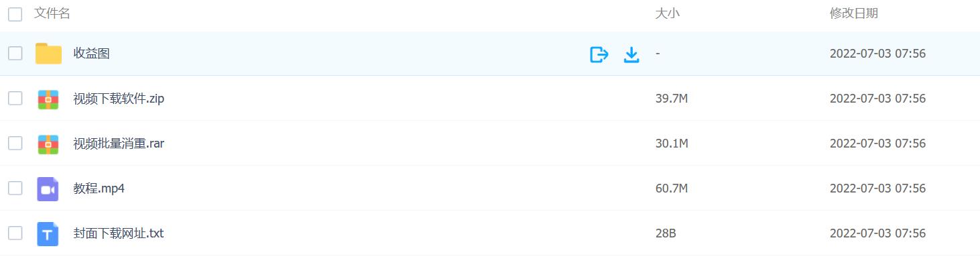Click the download icon for 收益图 folder
Image resolution: width=980 pixels, height=273 pixels.
point(631,54)
